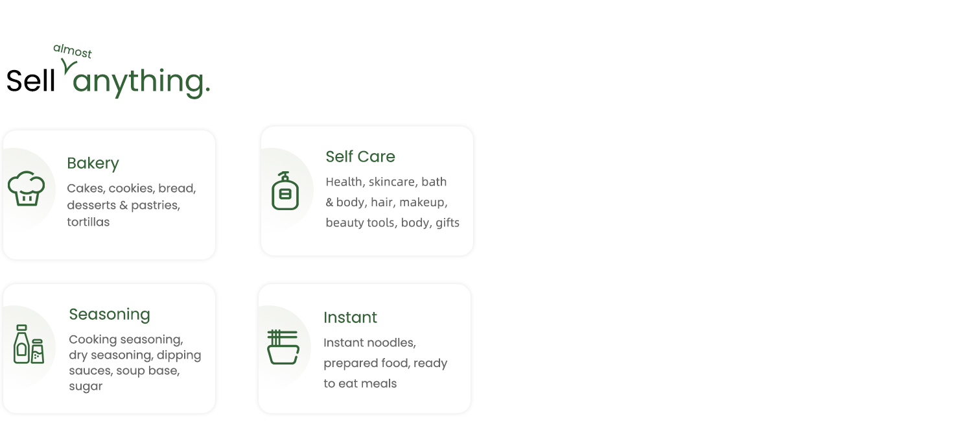
Task: Click the 'anything.' green heading word
Action: coord(142,82)
